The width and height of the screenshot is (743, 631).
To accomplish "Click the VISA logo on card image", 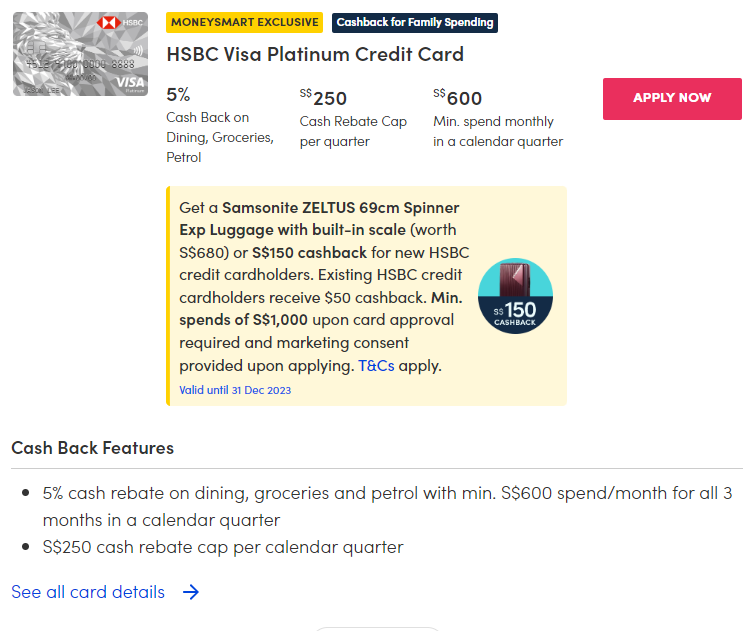I will pyautogui.click(x=129, y=82).
